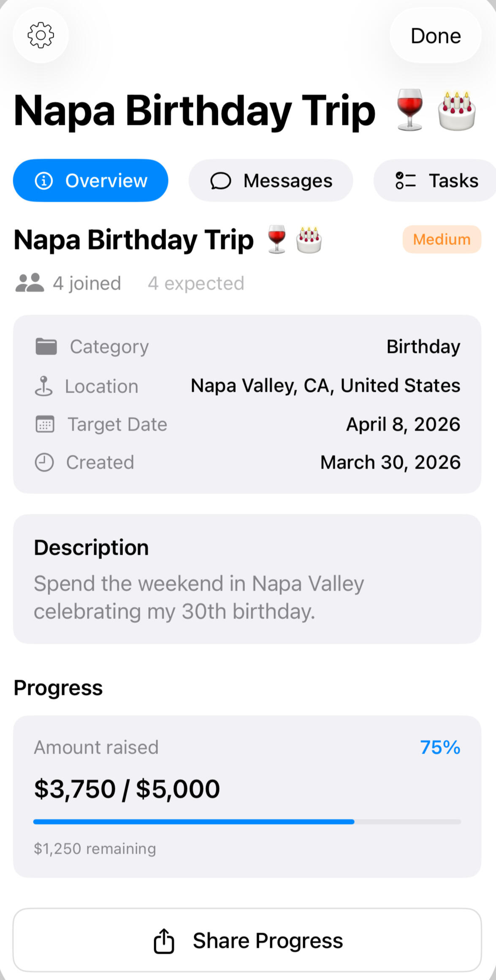Select the April 8, 2026 target date
Image resolution: width=496 pixels, height=980 pixels.
403,424
